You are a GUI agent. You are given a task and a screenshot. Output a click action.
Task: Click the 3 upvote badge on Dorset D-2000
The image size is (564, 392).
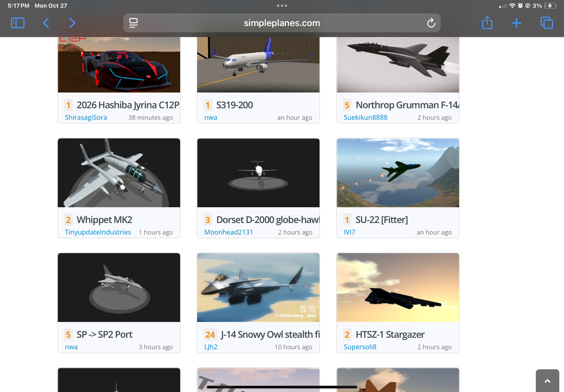[x=208, y=220]
